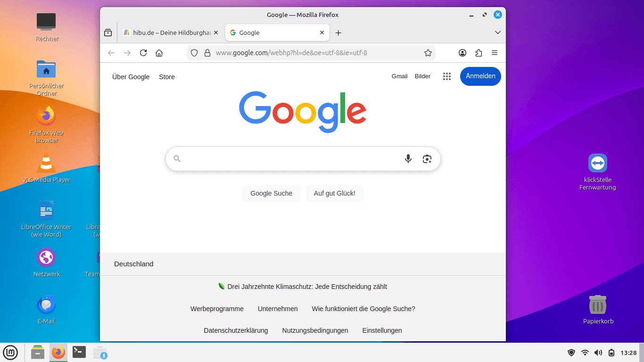Screen dimensions: 644x362
Task: Expand the list all tabs chevron
Action: 497,33
